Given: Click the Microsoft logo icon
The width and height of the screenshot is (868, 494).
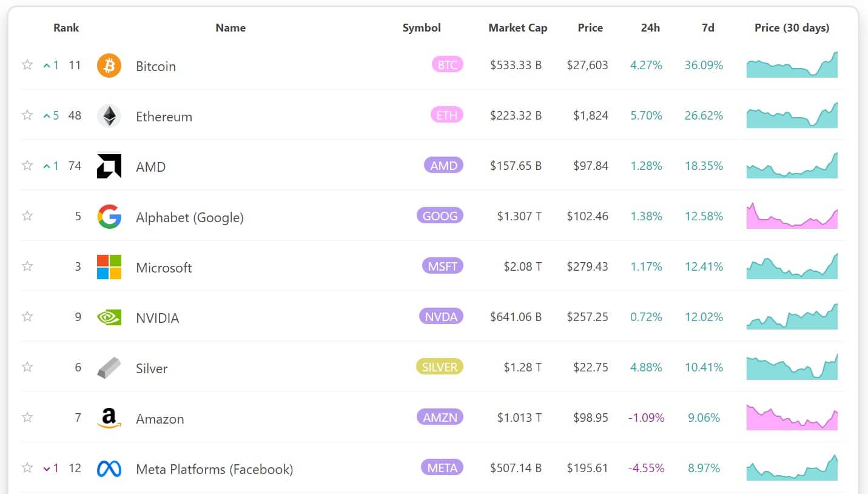Looking at the screenshot, I should pos(109,267).
